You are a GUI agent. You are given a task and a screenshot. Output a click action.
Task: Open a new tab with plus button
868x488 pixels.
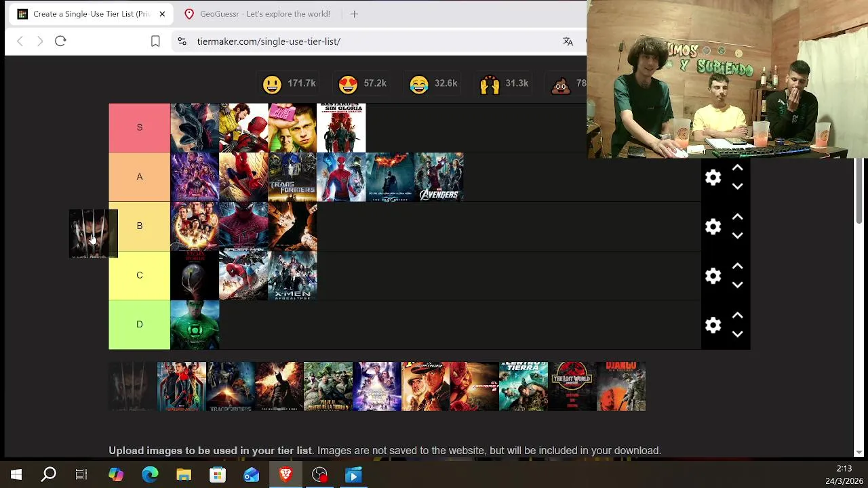(354, 14)
